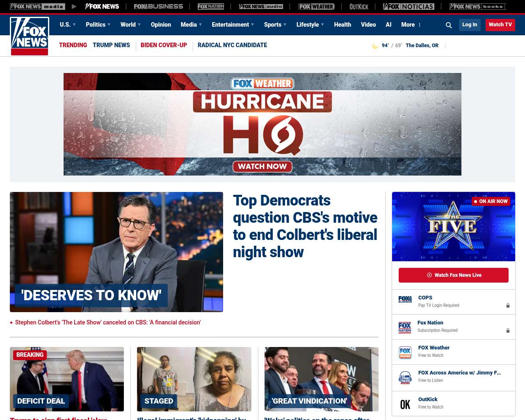Click the three-dot icon next to More
The height and width of the screenshot is (420, 525).
[420, 25]
